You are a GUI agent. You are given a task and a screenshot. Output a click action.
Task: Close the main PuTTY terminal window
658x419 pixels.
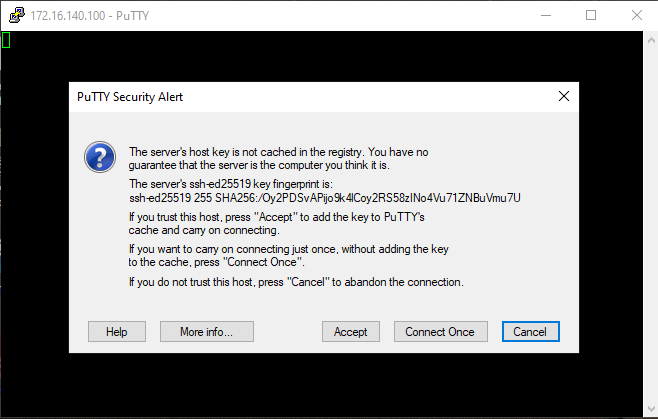point(637,16)
